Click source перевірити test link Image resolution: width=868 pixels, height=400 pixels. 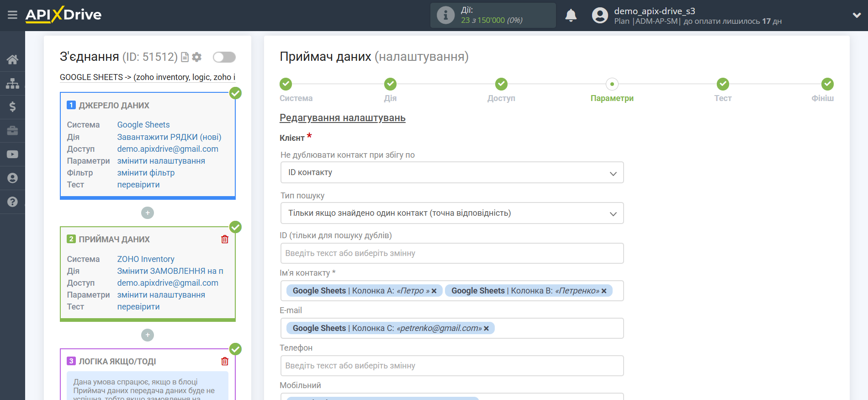(x=138, y=185)
